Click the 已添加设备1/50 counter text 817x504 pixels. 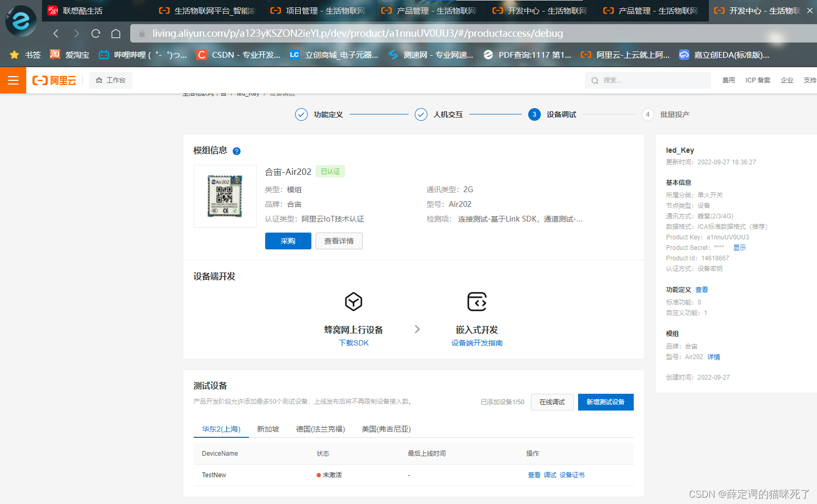[x=502, y=402]
